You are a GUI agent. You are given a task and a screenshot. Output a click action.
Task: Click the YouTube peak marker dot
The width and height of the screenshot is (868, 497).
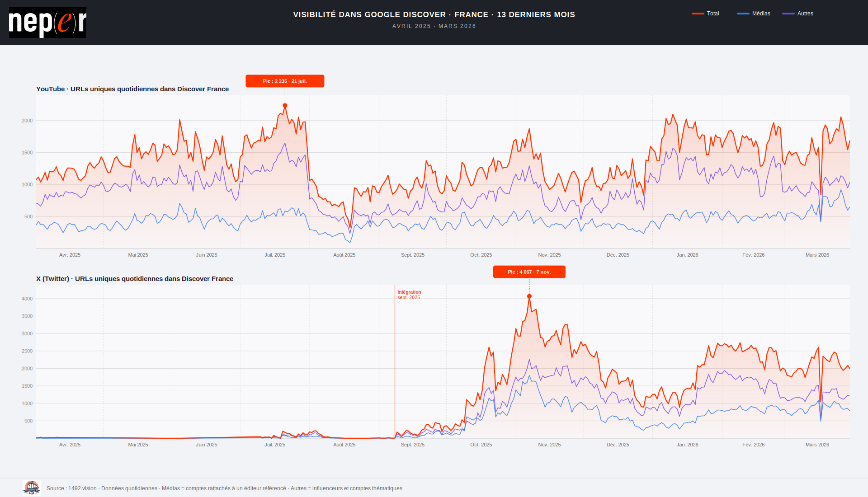pos(285,106)
